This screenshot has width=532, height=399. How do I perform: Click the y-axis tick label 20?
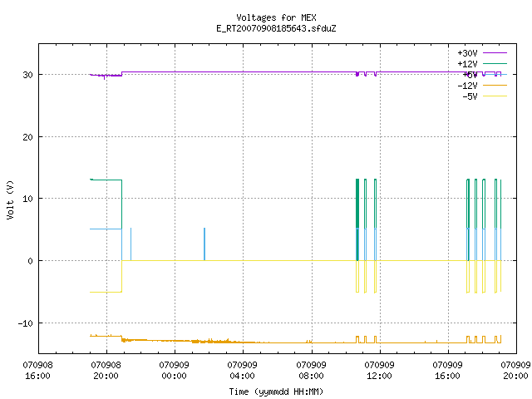[x=27, y=137]
